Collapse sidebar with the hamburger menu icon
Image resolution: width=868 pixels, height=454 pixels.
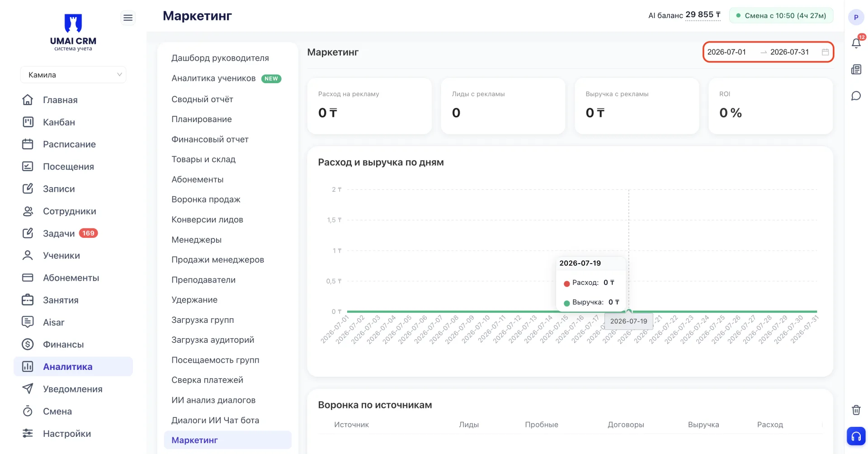coord(128,18)
